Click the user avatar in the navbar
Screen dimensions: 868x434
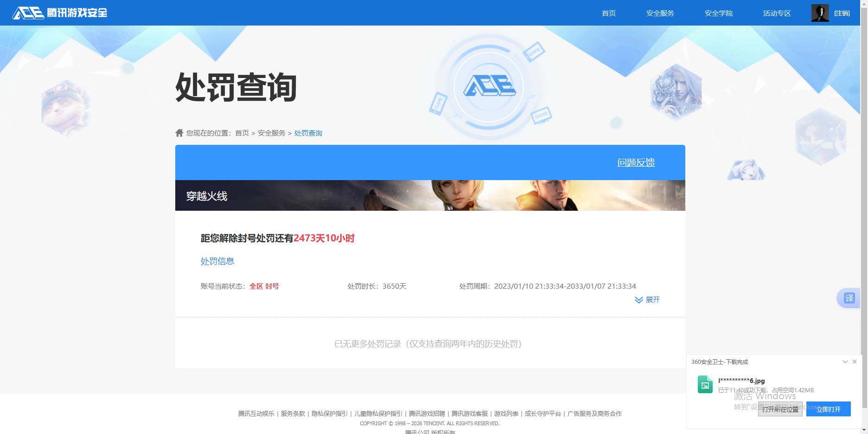click(x=820, y=13)
